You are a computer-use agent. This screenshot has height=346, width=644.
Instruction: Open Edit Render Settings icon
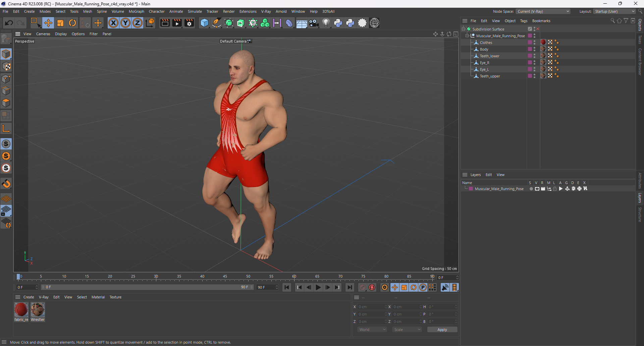pos(190,23)
